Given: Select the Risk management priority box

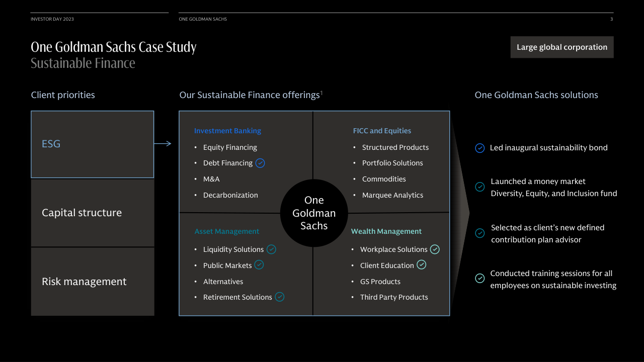Looking at the screenshot, I should pos(93,282).
